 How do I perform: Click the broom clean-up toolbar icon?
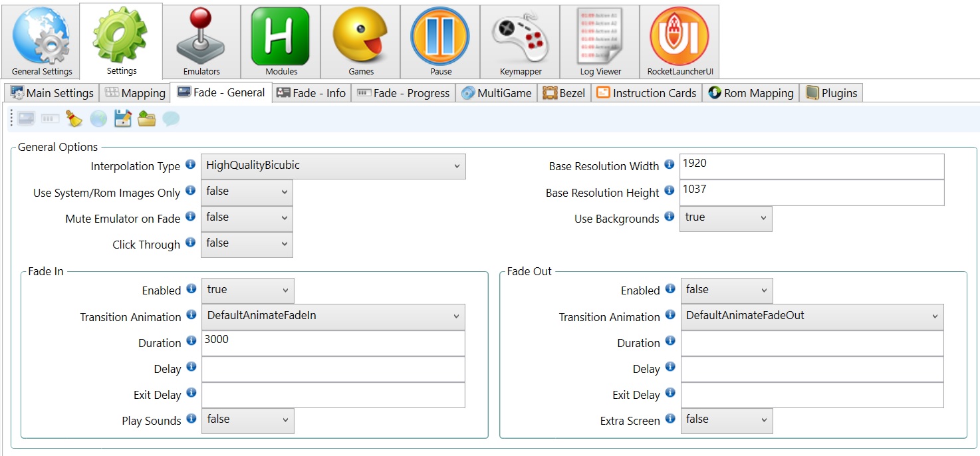74,119
